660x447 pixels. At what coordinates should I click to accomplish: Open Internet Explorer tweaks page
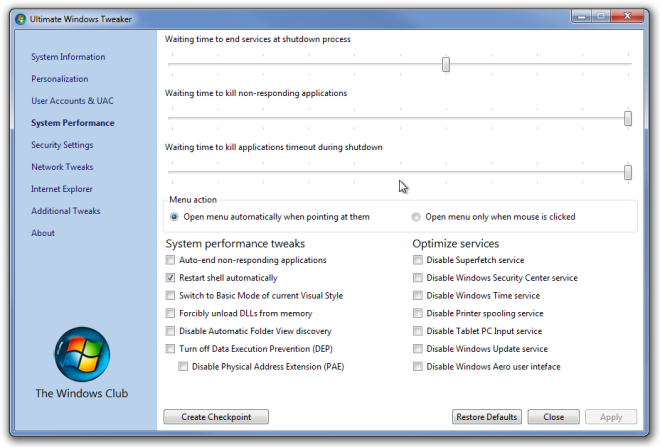pyautogui.click(x=62, y=189)
